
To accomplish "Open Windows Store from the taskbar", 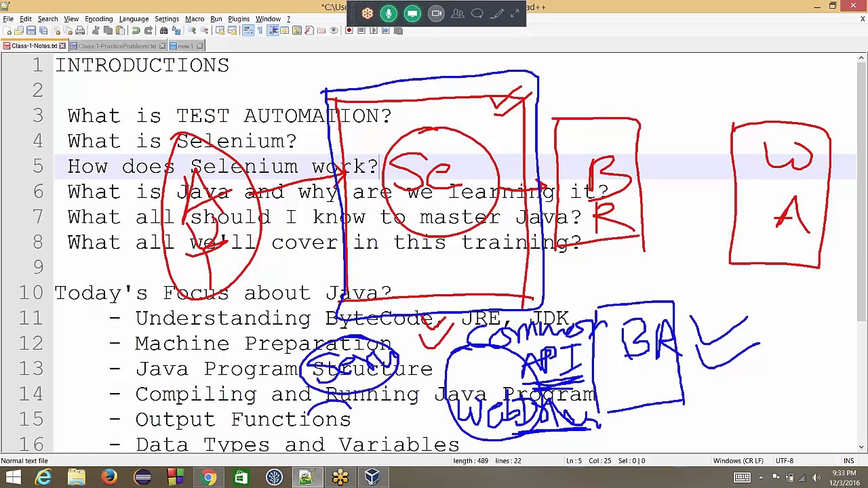I will click(x=241, y=478).
